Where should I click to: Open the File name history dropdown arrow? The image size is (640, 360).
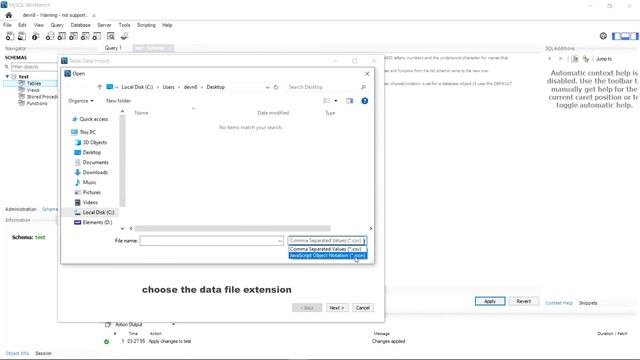[280, 241]
